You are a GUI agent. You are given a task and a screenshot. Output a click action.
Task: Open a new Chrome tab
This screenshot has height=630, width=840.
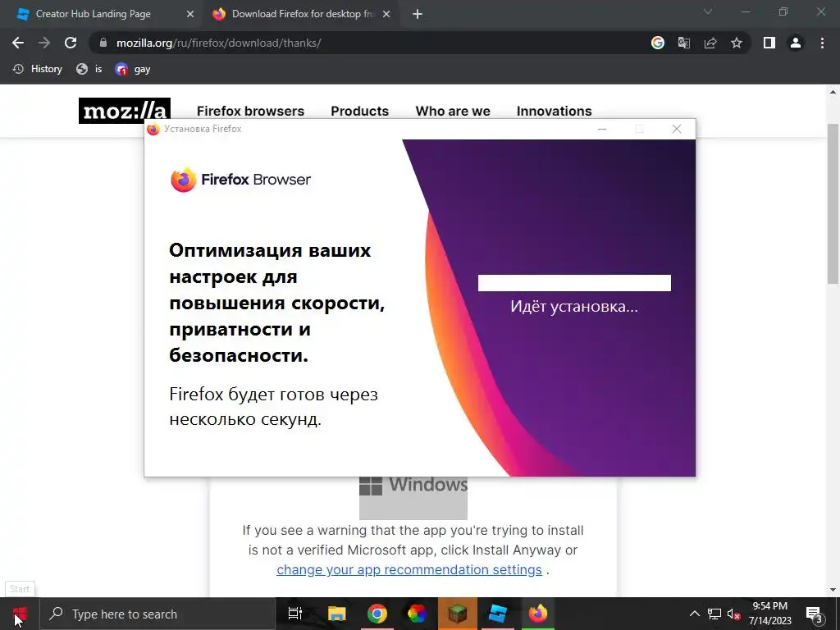pyautogui.click(x=418, y=15)
